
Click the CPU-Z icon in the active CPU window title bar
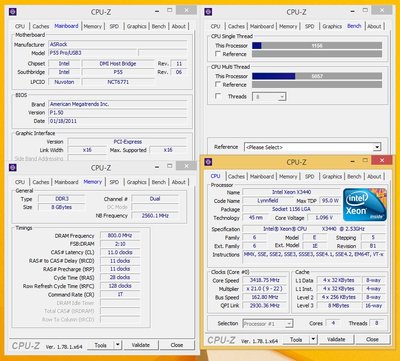pyautogui.click(x=208, y=162)
